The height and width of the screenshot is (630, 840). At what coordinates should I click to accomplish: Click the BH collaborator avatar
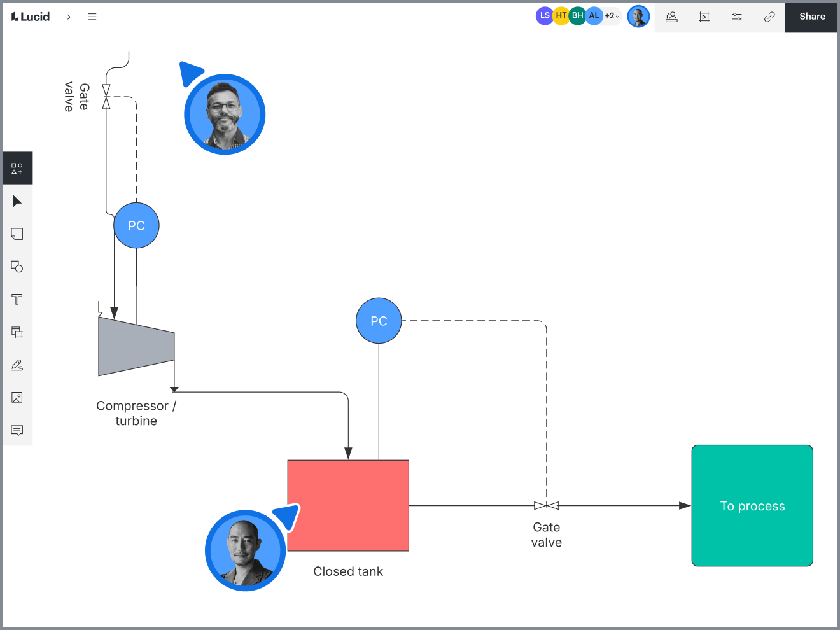tap(577, 16)
